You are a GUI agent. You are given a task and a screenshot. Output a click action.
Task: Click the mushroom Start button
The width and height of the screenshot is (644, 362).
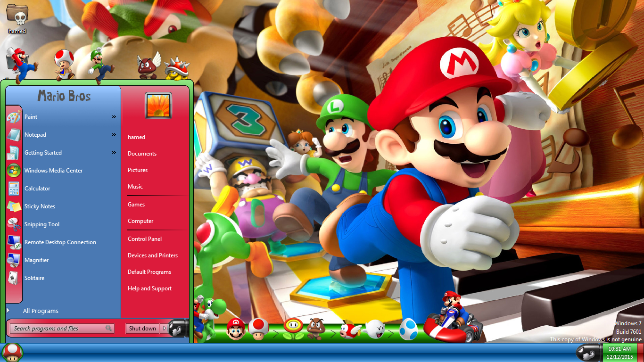coord(12,353)
